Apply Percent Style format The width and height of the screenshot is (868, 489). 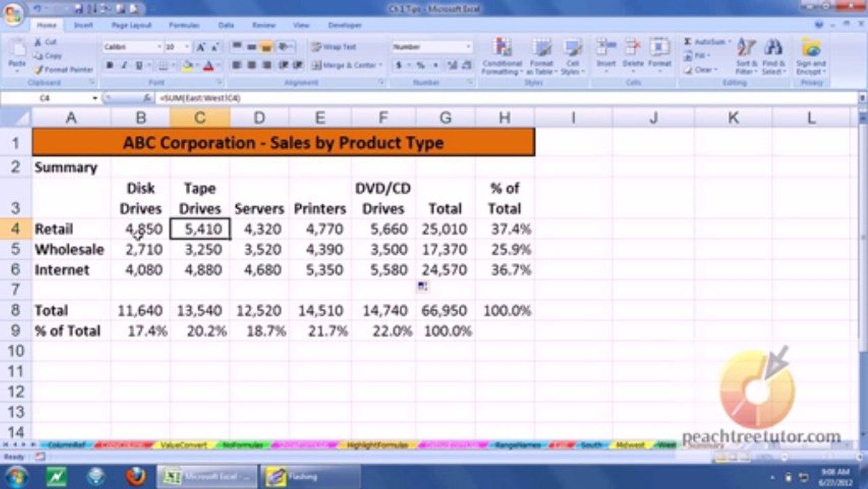421,65
